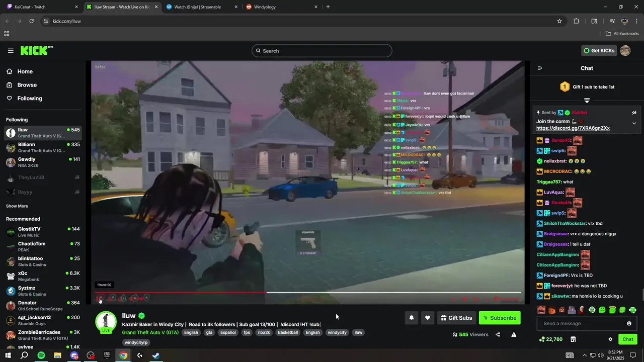Open chat settings gear icon

pos(610,339)
